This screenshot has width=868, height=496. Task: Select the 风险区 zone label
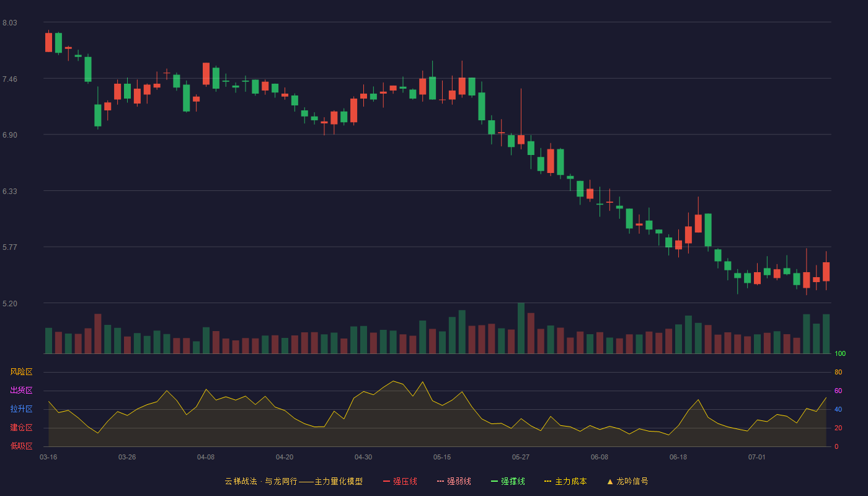tap(21, 372)
